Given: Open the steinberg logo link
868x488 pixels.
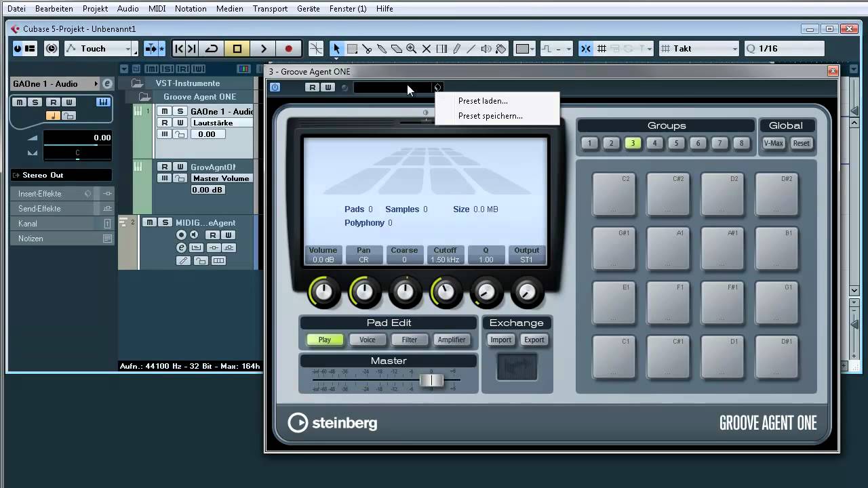Looking at the screenshot, I should tap(332, 423).
